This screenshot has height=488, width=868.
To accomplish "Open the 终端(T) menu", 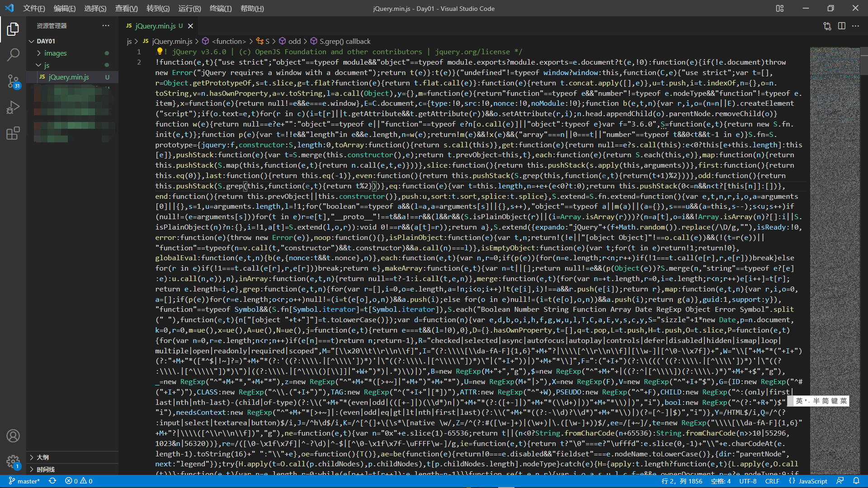I will [x=221, y=9].
